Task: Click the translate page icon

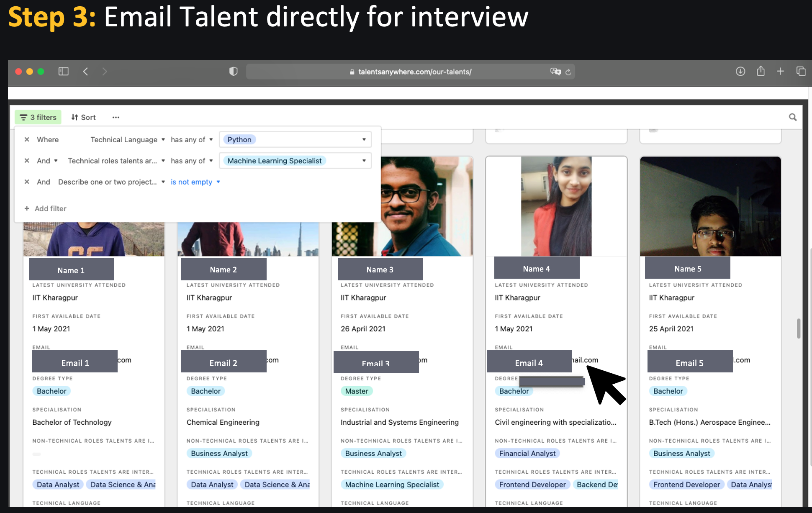Action: pyautogui.click(x=555, y=72)
